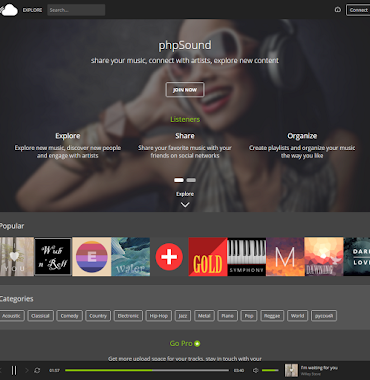The image size is (370, 380).
Task: Open the striped 'E' circle album cover
Action: (x=92, y=257)
